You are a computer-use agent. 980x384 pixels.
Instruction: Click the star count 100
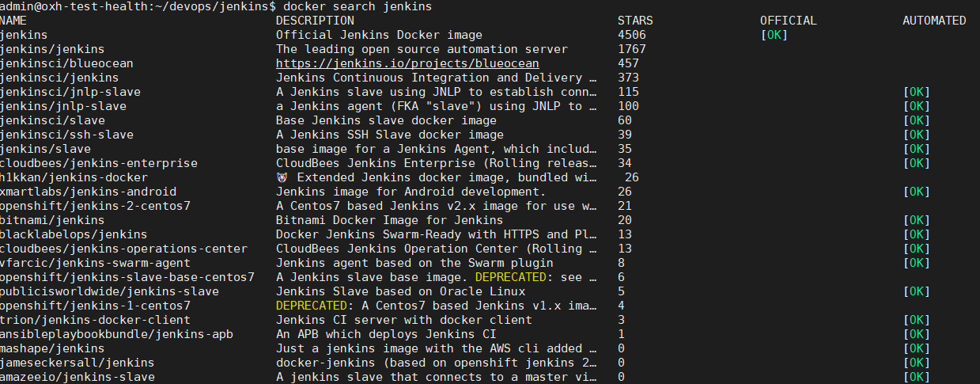click(x=628, y=106)
